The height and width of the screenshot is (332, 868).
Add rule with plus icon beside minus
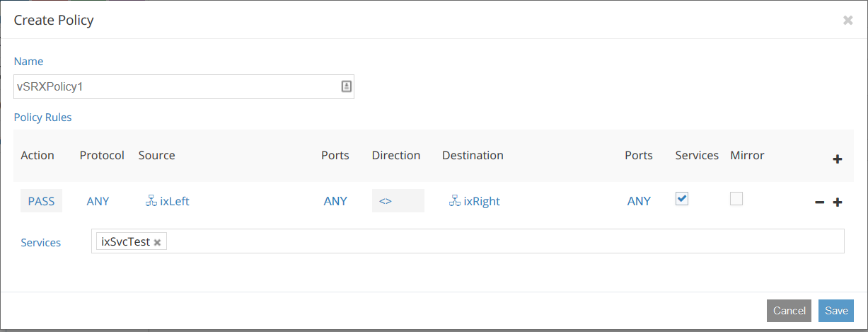(838, 202)
